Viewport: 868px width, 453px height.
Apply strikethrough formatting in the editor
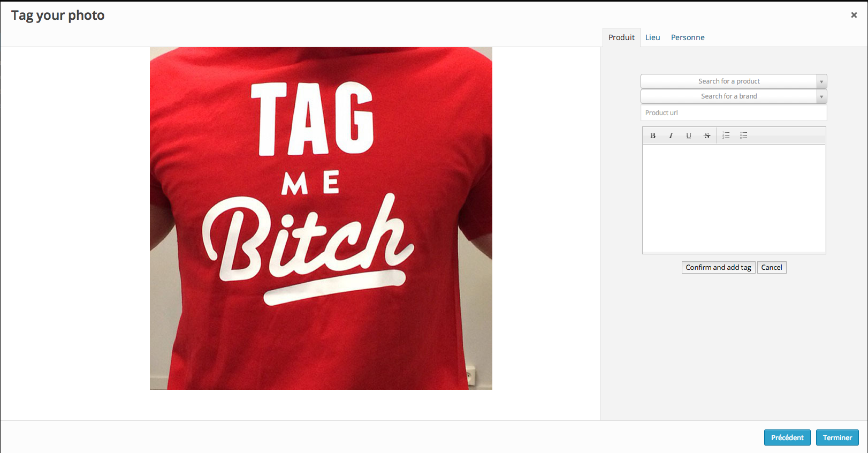707,135
